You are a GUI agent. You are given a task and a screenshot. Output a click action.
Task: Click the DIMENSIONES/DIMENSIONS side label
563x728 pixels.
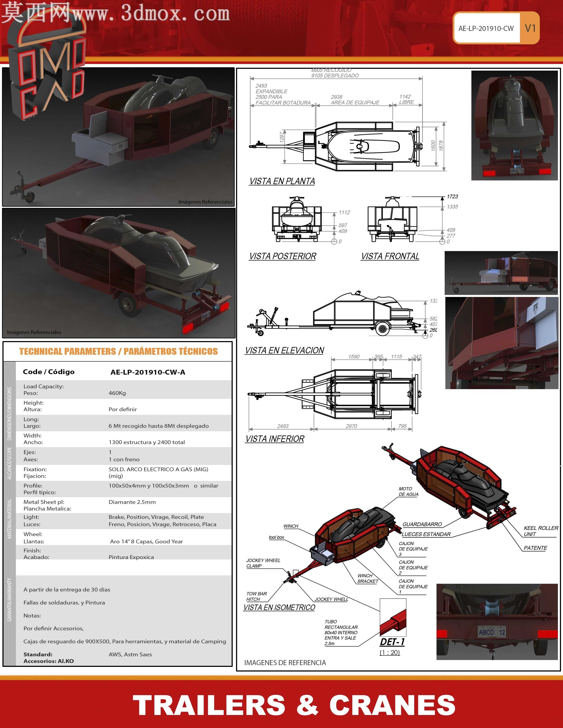[x=9, y=414]
